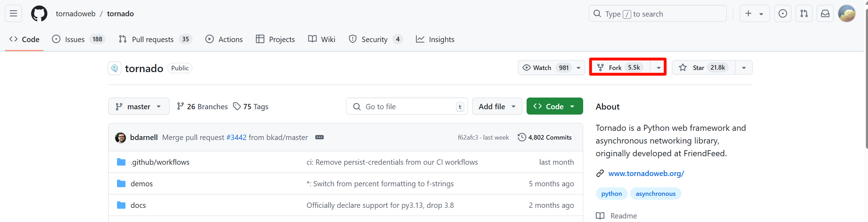868x222 pixels.
Task: Open the www.tornadoweb.org link
Action: 646,173
